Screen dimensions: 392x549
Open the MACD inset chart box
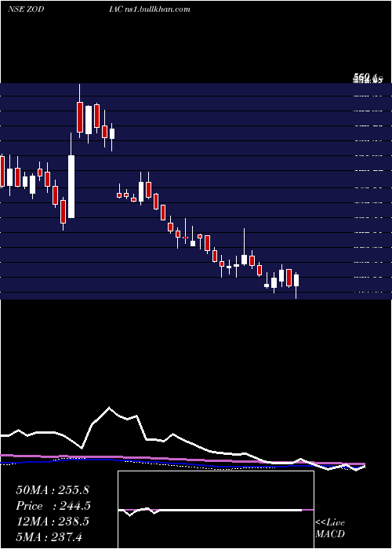click(216, 510)
